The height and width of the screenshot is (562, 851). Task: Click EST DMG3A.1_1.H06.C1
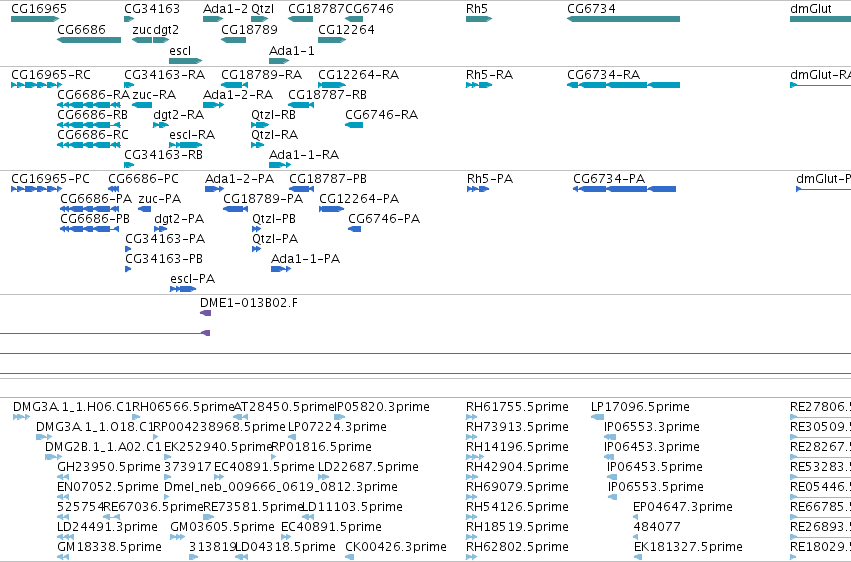(x=72, y=407)
